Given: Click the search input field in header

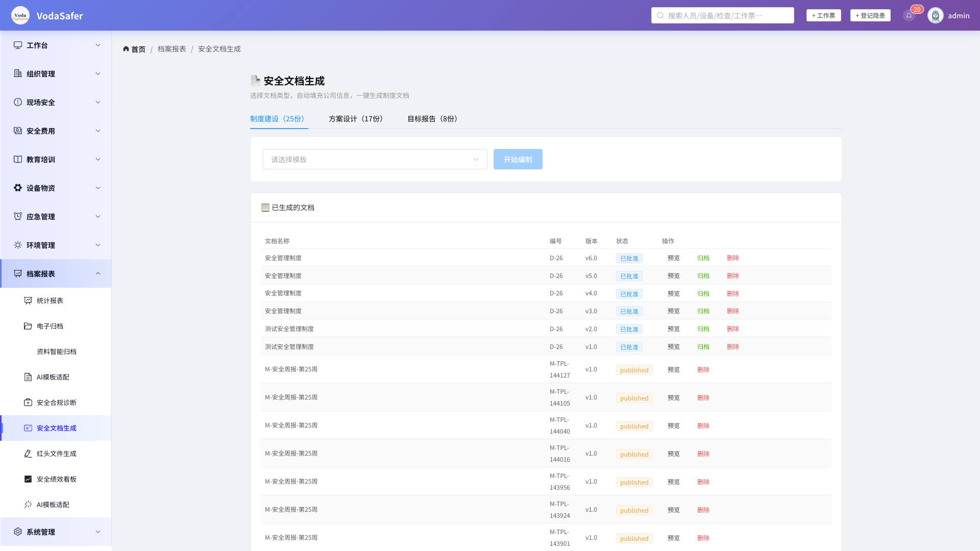Looking at the screenshot, I should pos(722,15).
